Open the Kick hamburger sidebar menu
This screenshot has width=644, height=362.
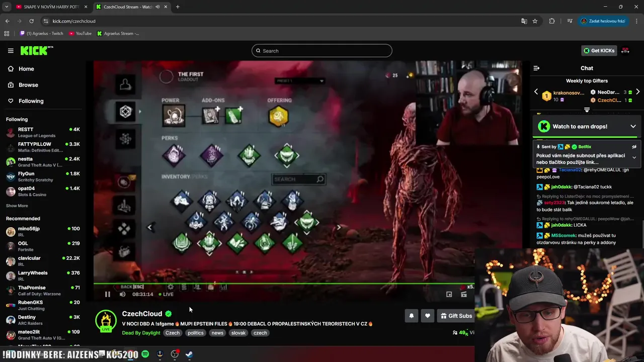(11, 51)
